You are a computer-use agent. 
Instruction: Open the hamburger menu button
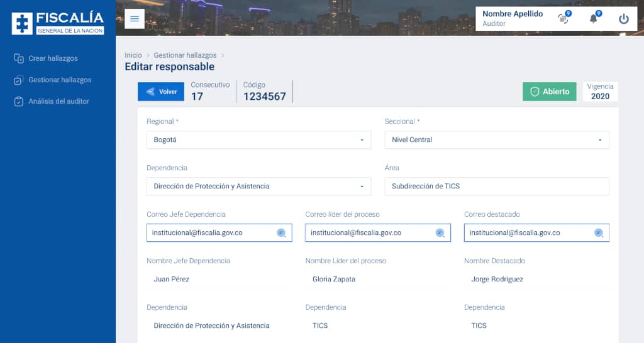(x=135, y=19)
